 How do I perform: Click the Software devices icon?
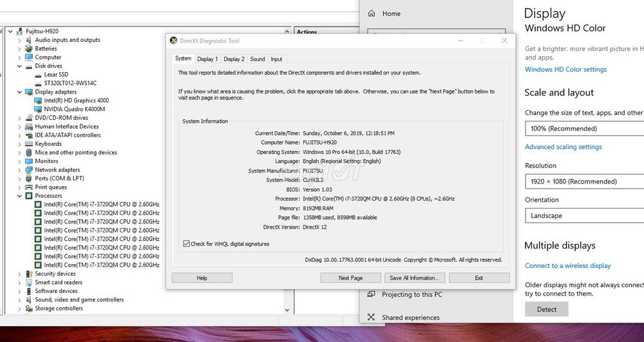coord(29,290)
